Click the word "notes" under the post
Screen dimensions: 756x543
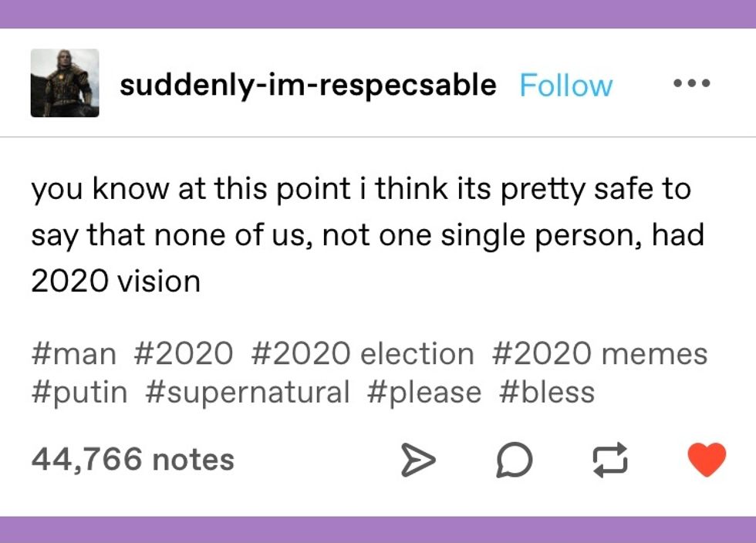193,460
